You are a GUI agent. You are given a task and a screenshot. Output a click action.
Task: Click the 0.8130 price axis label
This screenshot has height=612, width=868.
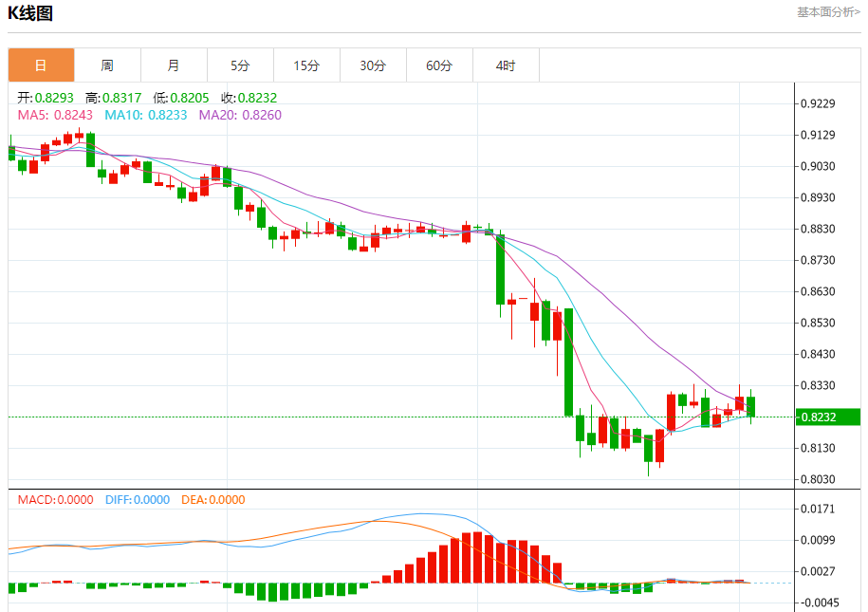818,448
